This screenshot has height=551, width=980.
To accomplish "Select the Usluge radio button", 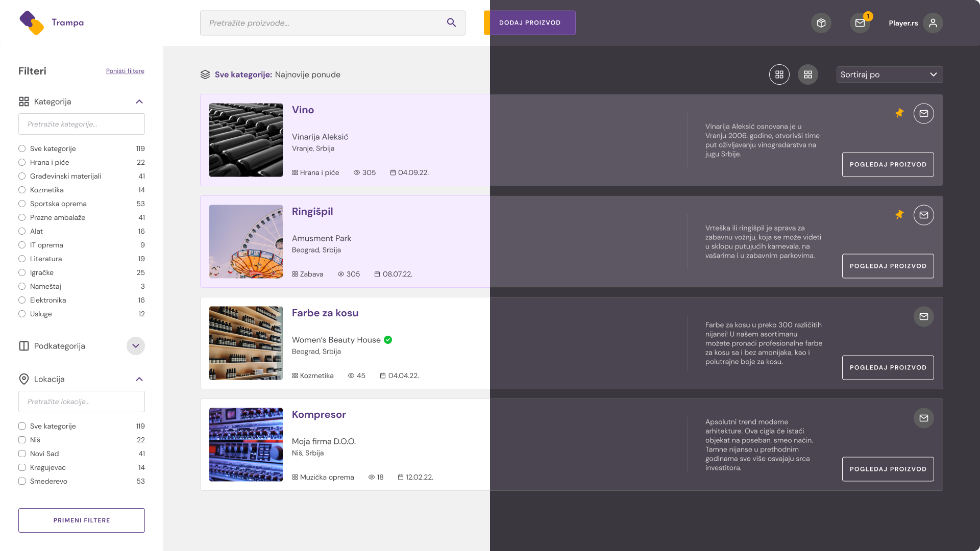I will click(x=22, y=314).
